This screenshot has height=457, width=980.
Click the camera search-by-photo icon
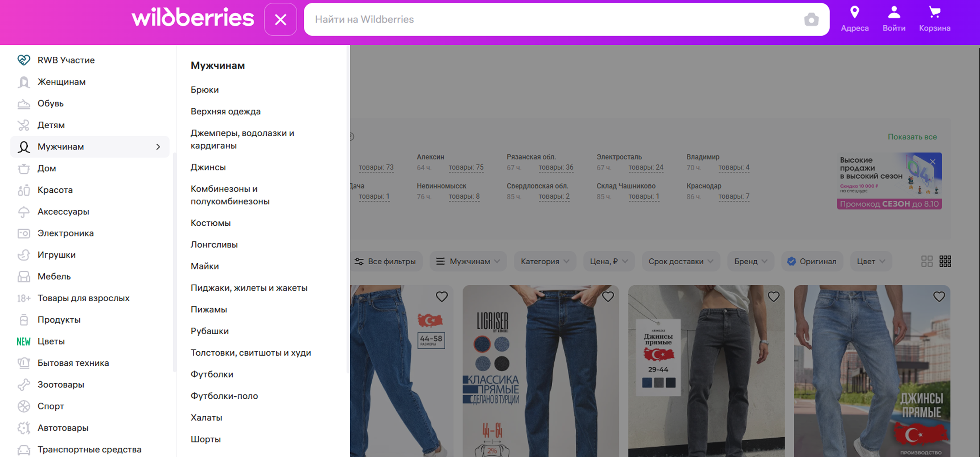(x=811, y=19)
